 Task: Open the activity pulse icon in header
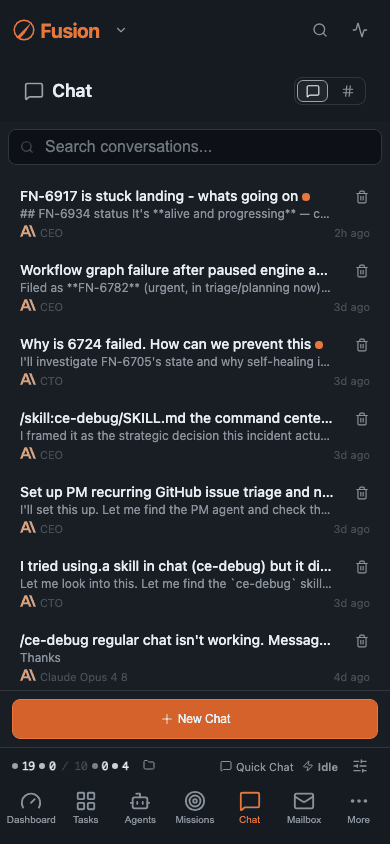pyautogui.click(x=360, y=31)
